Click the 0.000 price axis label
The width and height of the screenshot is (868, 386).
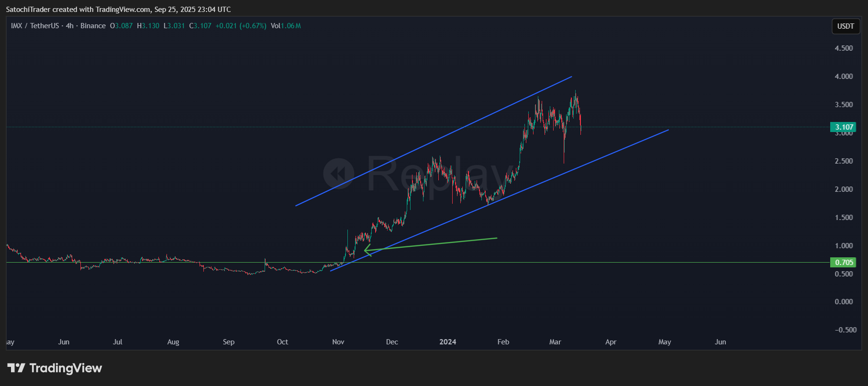pos(844,302)
